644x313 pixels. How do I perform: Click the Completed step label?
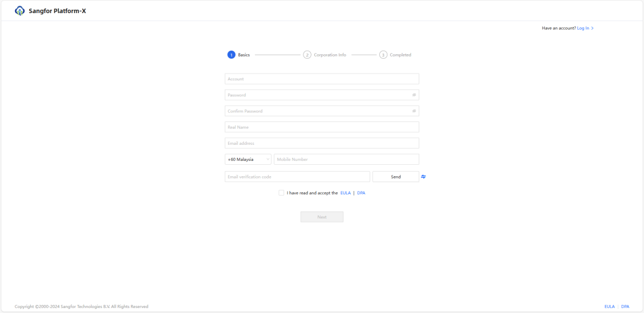pos(400,55)
